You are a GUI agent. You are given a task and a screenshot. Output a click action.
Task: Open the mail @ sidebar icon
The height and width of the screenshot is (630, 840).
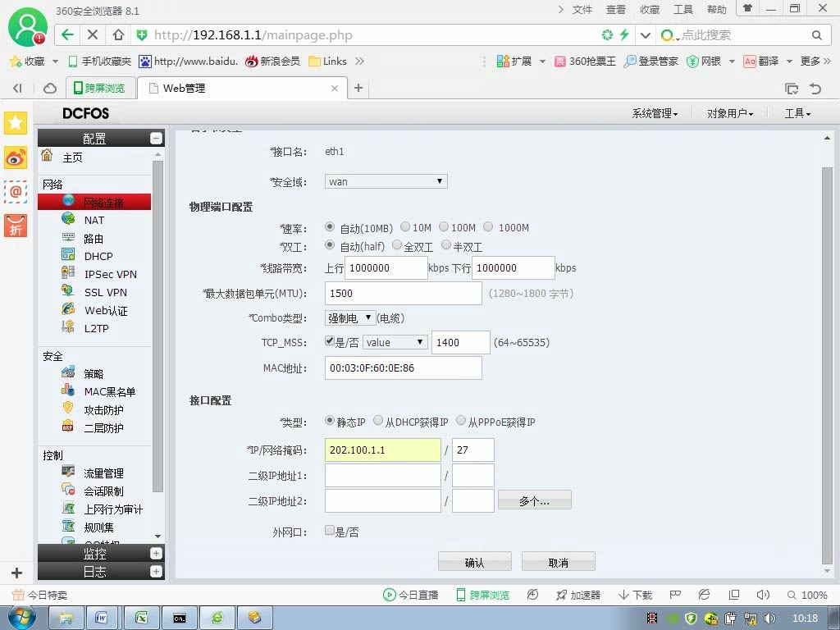tap(16, 191)
